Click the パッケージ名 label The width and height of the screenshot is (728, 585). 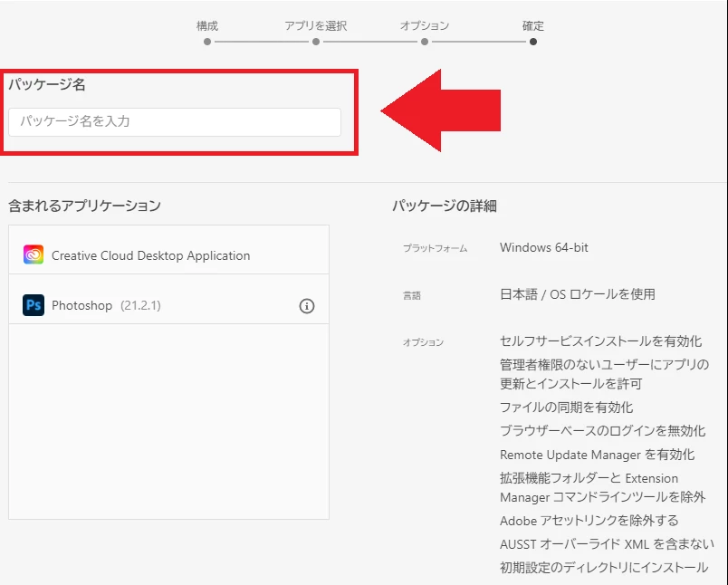[x=47, y=84]
